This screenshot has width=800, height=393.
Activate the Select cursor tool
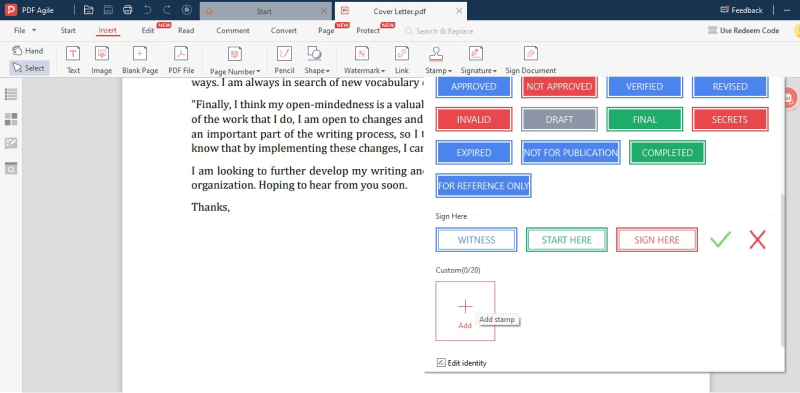(29, 68)
